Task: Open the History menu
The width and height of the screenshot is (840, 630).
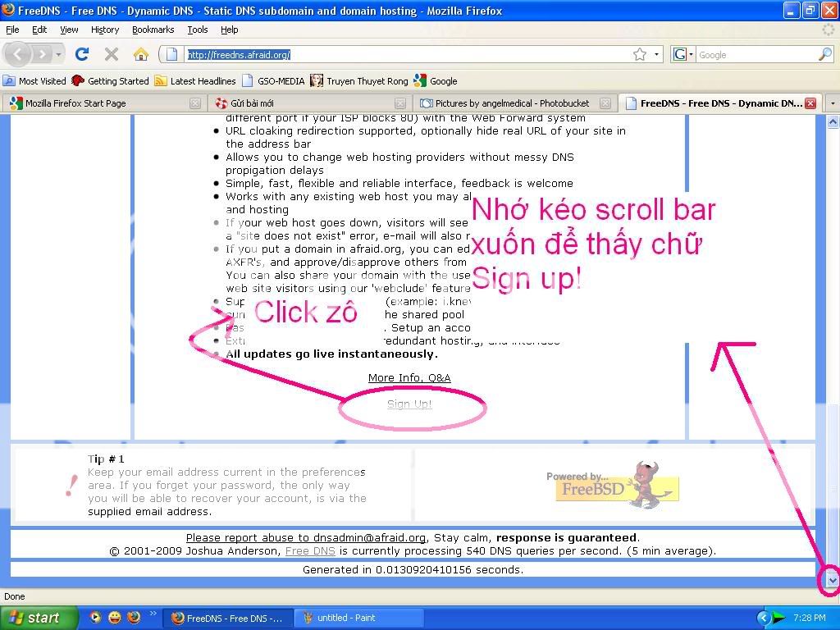Action: pos(105,30)
